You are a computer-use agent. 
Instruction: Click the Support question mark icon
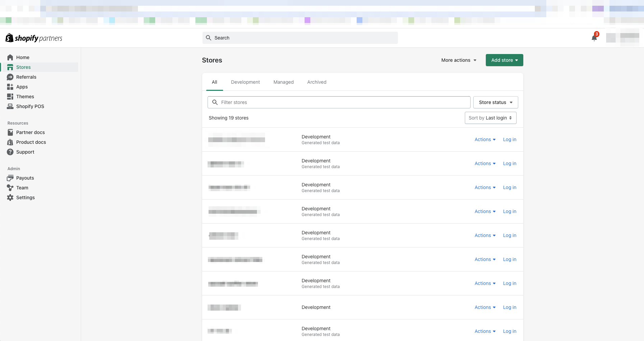10,152
